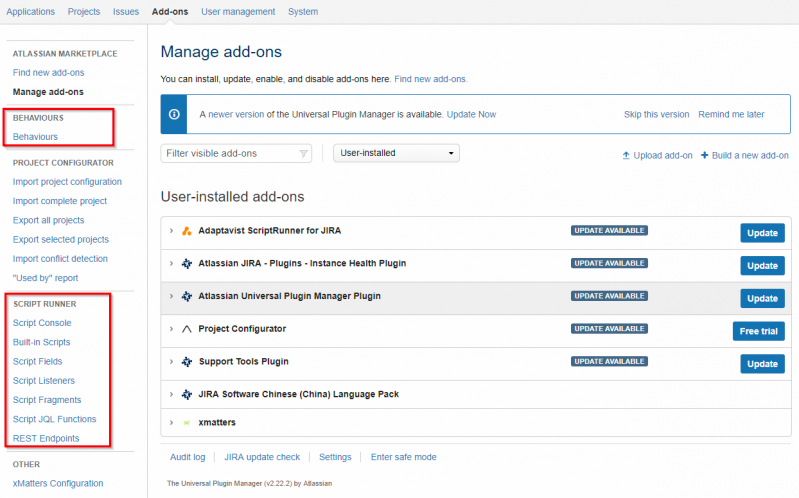
Task: Expand the Adaptavist ScriptRunner for JIRA row
Action: [x=172, y=231]
